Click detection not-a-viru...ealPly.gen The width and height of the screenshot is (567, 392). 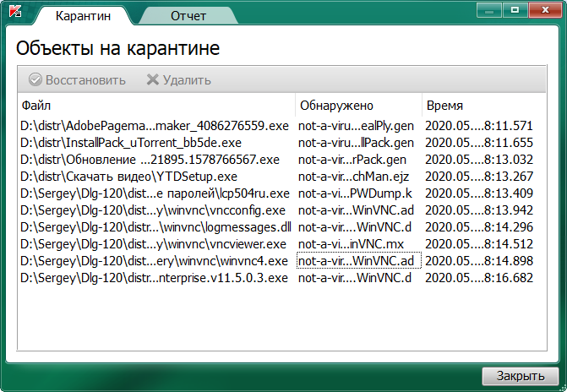356,126
